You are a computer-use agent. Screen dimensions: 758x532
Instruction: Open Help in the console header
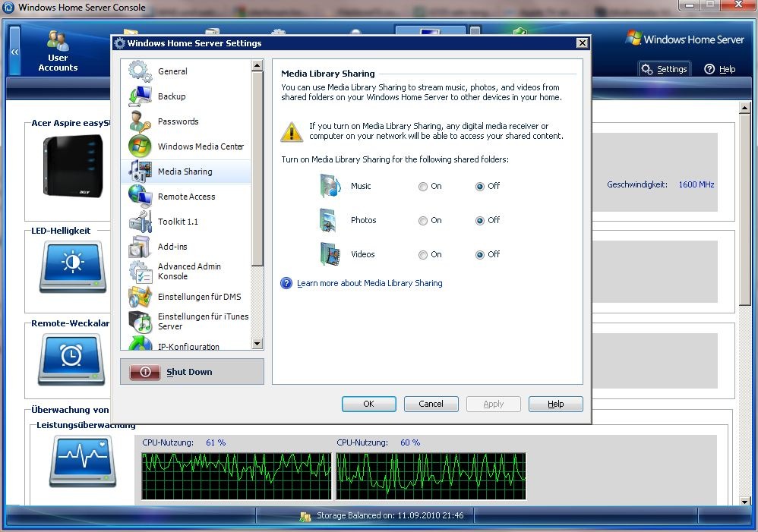point(720,69)
